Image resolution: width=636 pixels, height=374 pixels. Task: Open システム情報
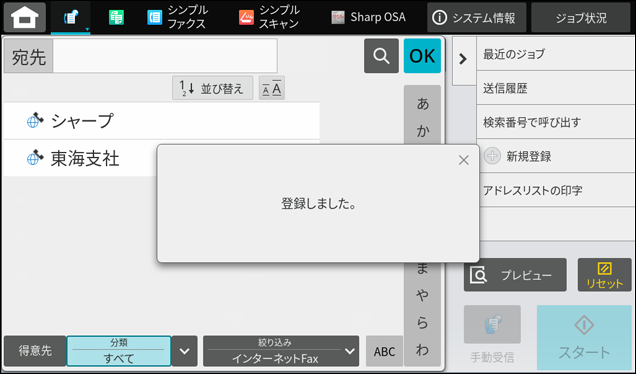pyautogui.click(x=477, y=17)
